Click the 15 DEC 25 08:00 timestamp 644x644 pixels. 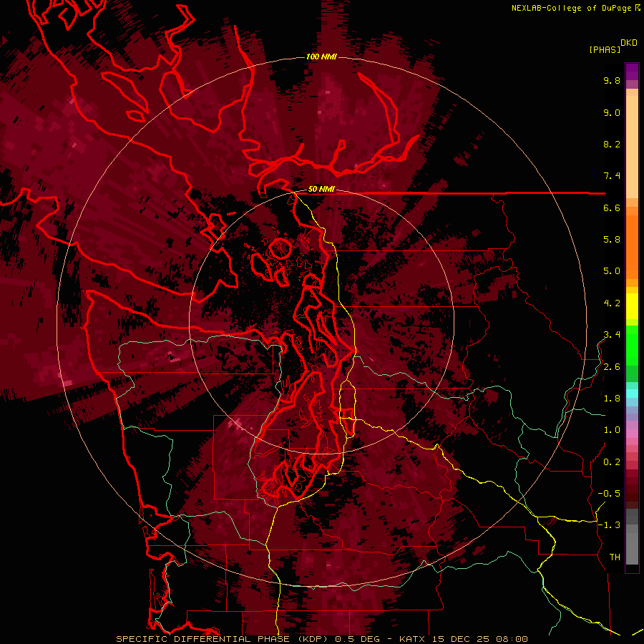pos(479,639)
